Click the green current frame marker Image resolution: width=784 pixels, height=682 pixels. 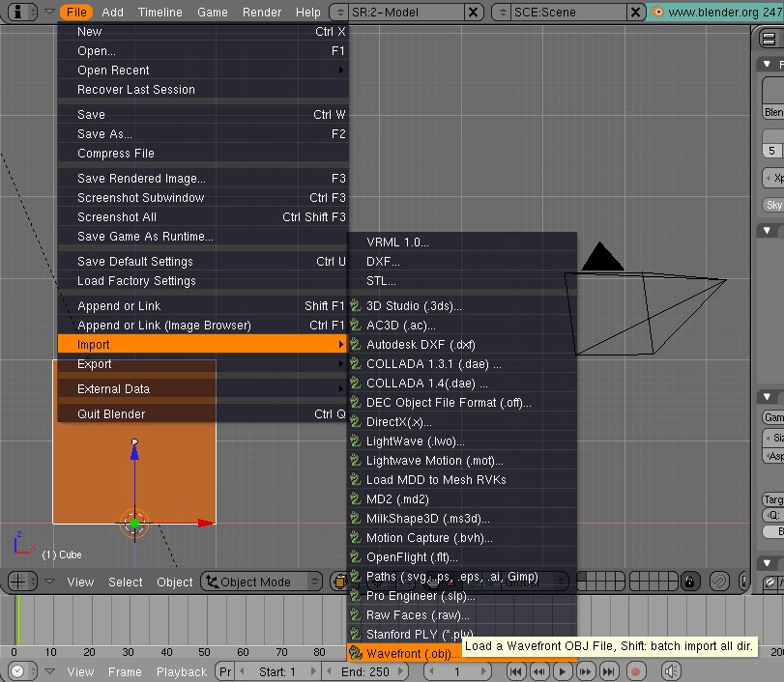[x=18, y=620]
